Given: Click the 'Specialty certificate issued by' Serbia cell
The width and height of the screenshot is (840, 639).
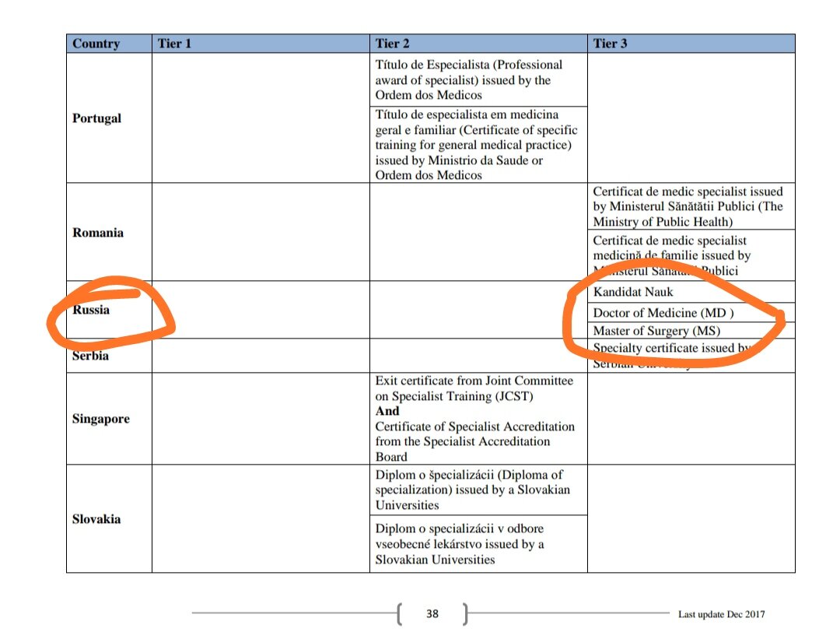Looking at the screenshot, I should pos(691,356).
